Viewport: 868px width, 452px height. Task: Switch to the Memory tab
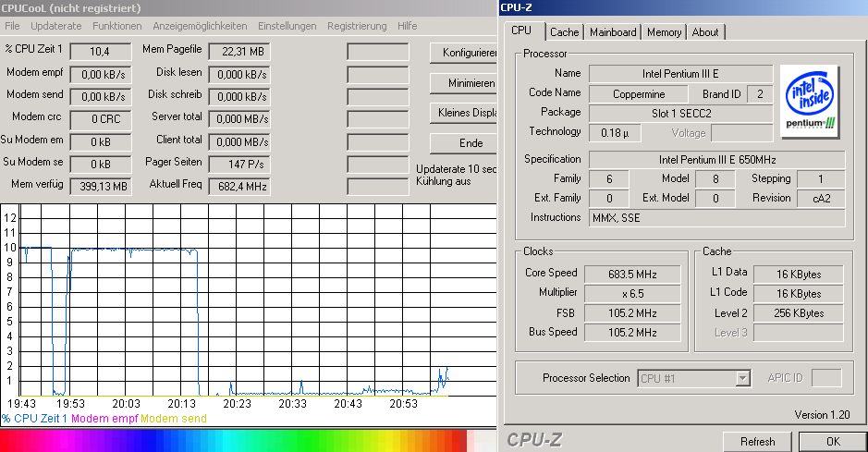[x=665, y=32]
